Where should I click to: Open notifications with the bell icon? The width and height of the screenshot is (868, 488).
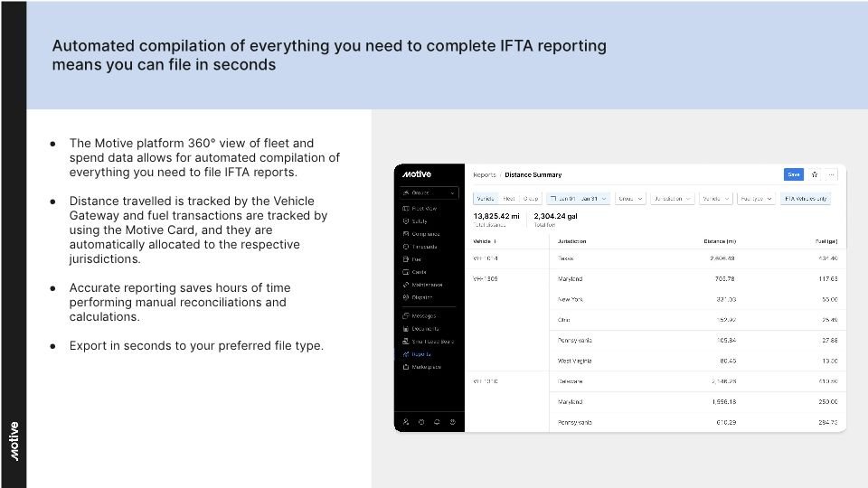click(437, 422)
